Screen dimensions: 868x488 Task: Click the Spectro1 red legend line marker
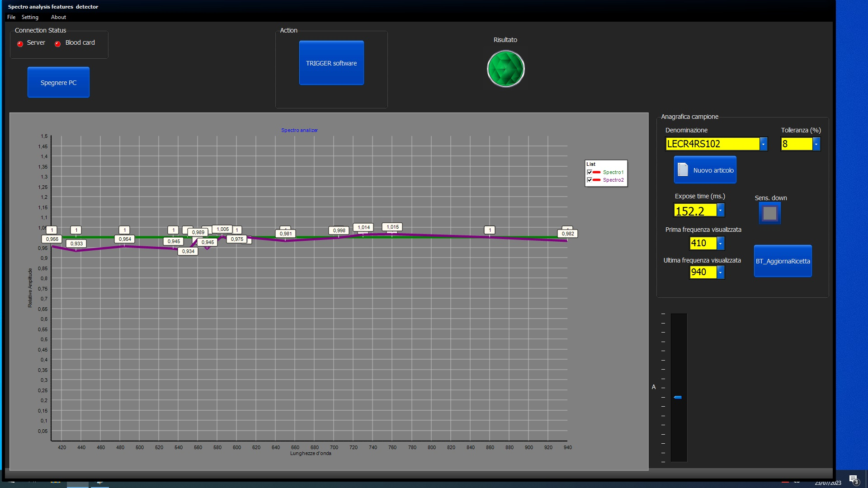pyautogui.click(x=596, y=172)
